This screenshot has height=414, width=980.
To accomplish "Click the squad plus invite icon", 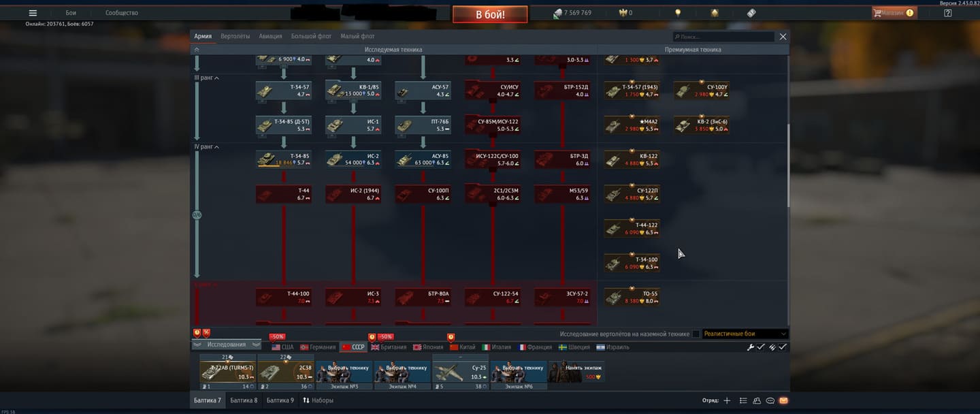I will [727, 400].
